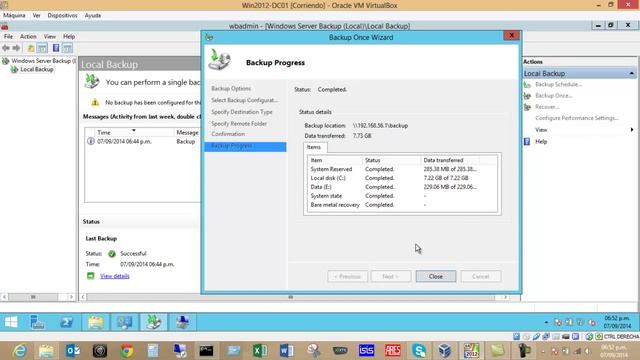Viewport: 640px width, 360px height.
Task: Click the VirtualBox cube icon on host taskbar
Action: coord(445,351)
